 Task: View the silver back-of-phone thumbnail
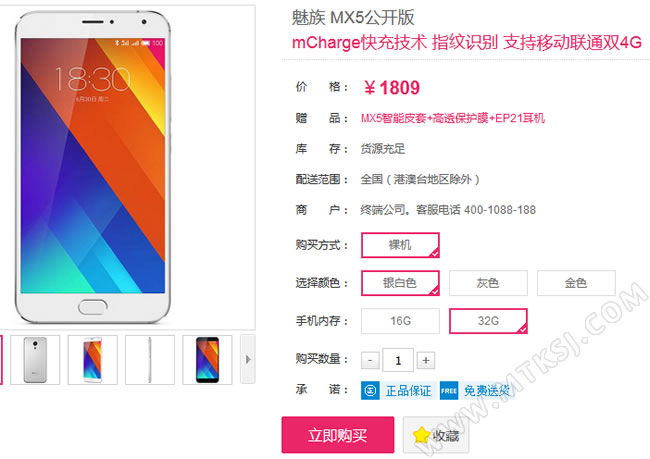35,359
